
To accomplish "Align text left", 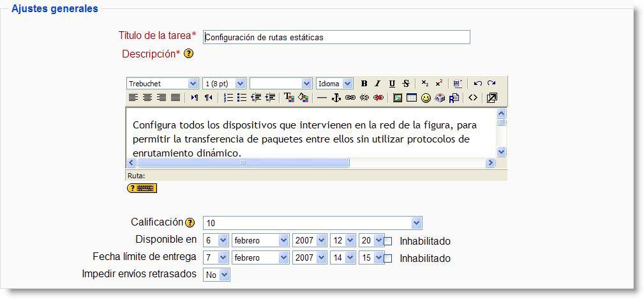I will click(133, 98).
